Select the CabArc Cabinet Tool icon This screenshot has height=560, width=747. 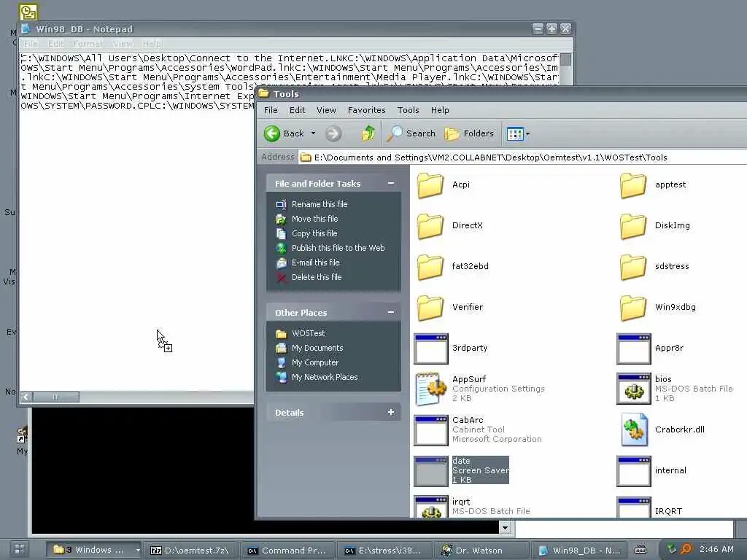431,430
